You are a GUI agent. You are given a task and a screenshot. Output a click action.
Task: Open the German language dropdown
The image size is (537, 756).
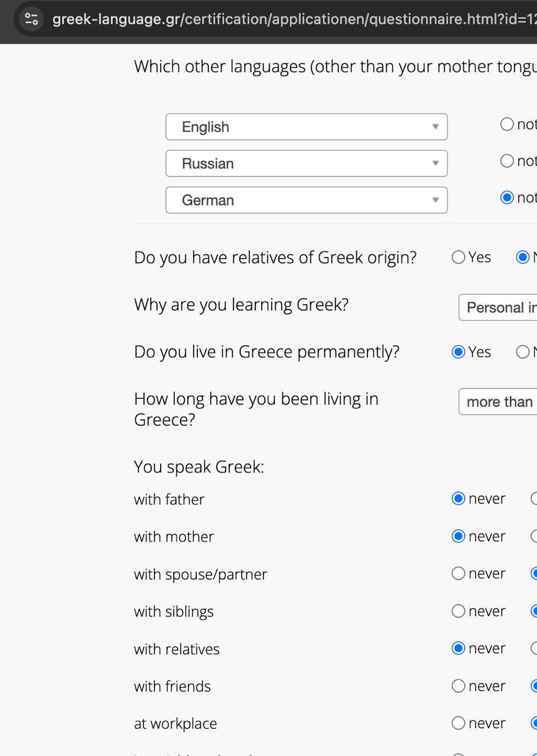[306, 200]
